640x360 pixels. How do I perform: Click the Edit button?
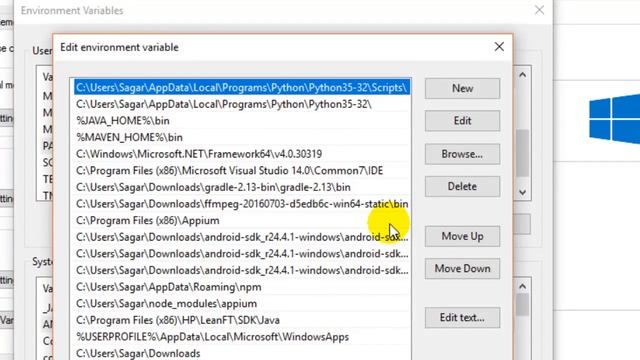coord(462,121)
